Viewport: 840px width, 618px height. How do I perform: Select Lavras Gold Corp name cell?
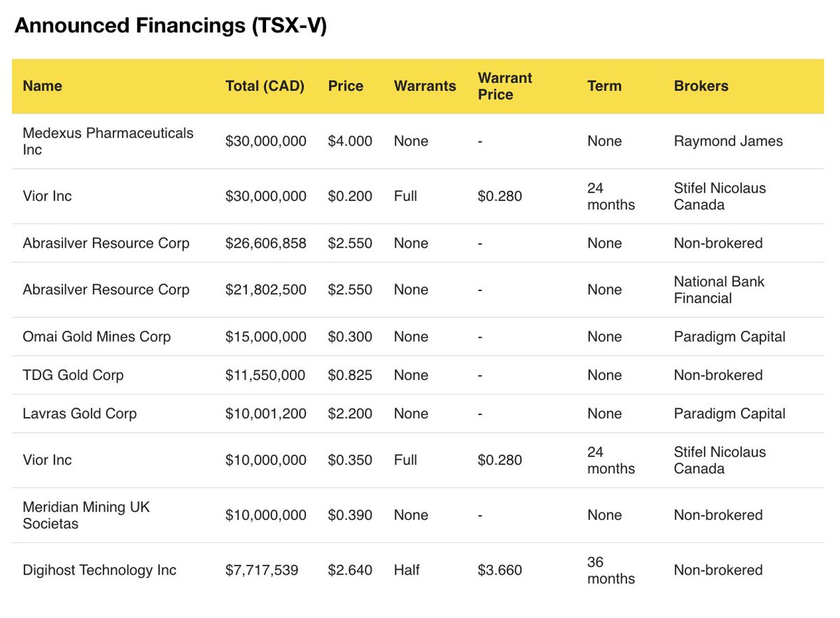(79, 414)
